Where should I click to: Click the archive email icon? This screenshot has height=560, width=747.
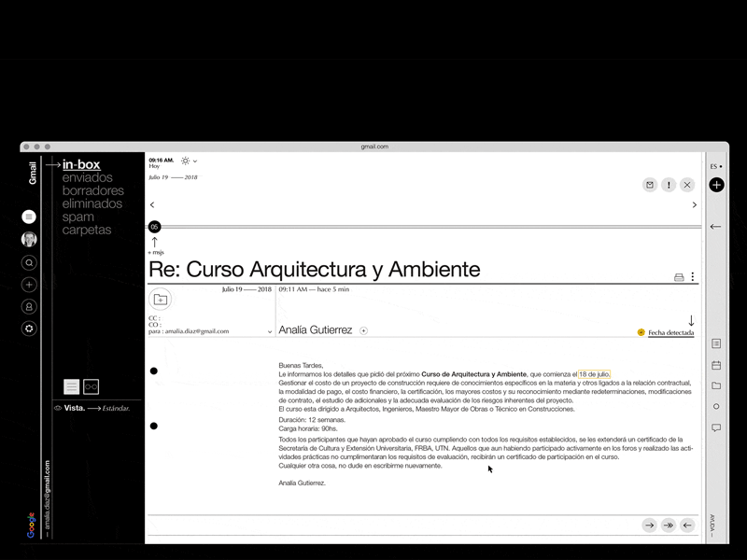(x=650, y=185)
